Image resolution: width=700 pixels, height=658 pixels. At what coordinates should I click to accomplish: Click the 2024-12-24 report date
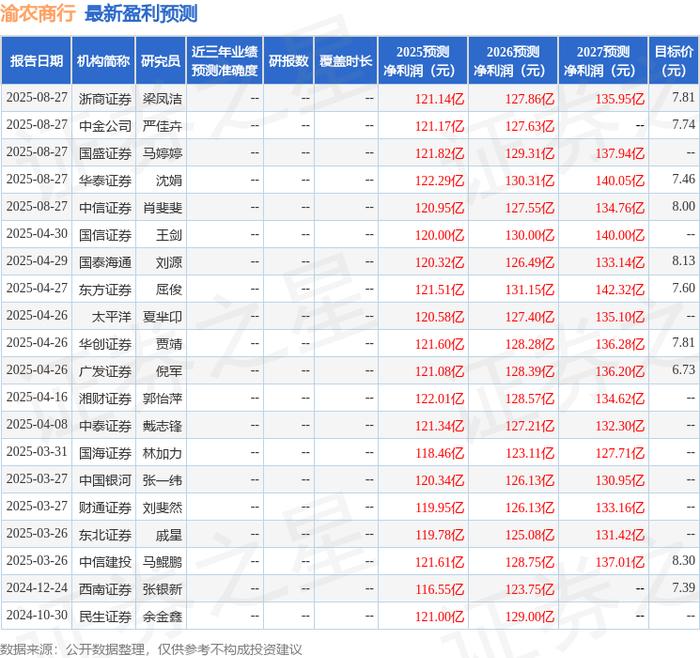(37, 587)
